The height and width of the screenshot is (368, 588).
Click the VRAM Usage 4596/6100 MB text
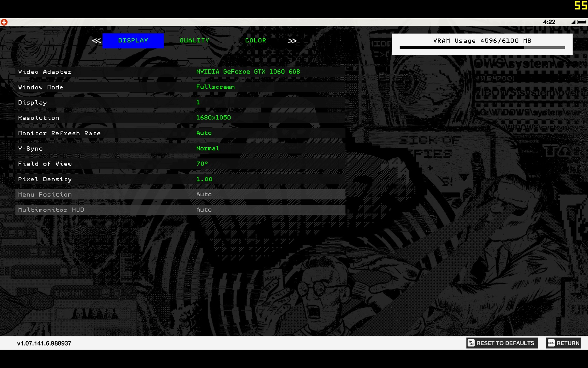click(482, 41)
